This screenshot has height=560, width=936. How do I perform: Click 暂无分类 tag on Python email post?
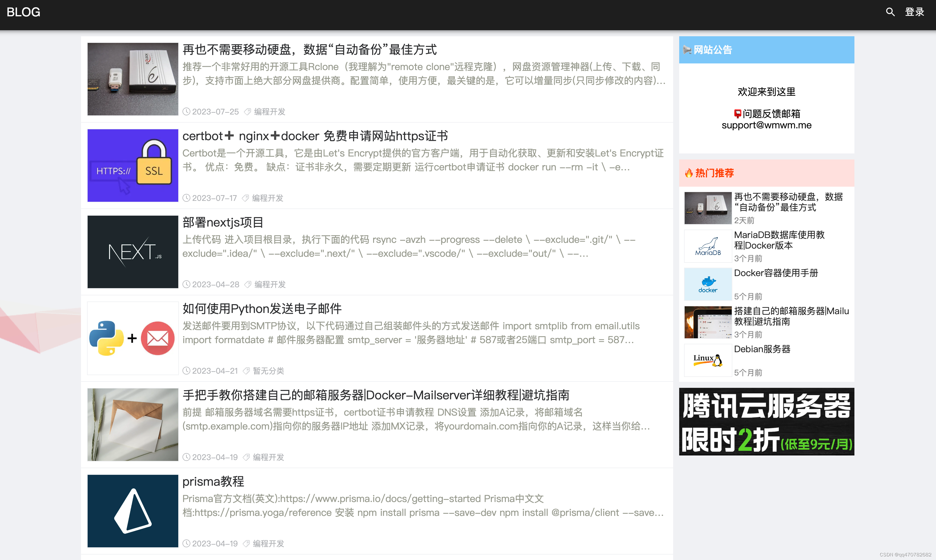[268, 371]
